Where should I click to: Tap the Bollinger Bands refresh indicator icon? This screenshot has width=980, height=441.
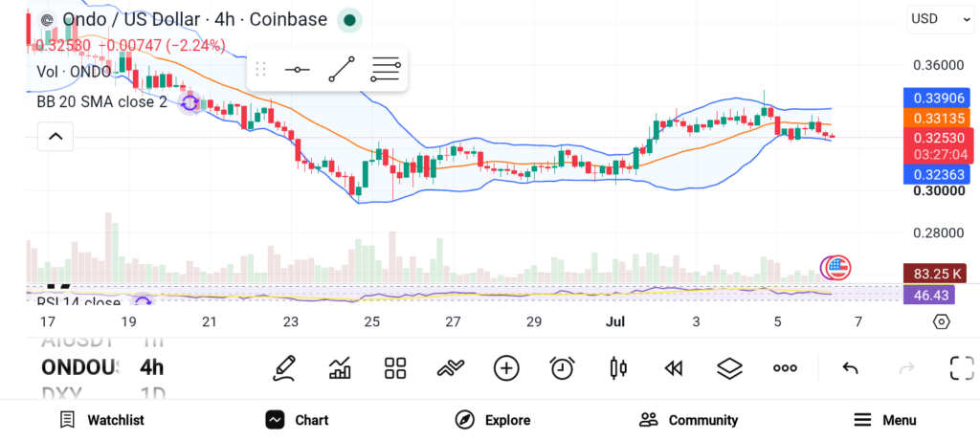189,102
